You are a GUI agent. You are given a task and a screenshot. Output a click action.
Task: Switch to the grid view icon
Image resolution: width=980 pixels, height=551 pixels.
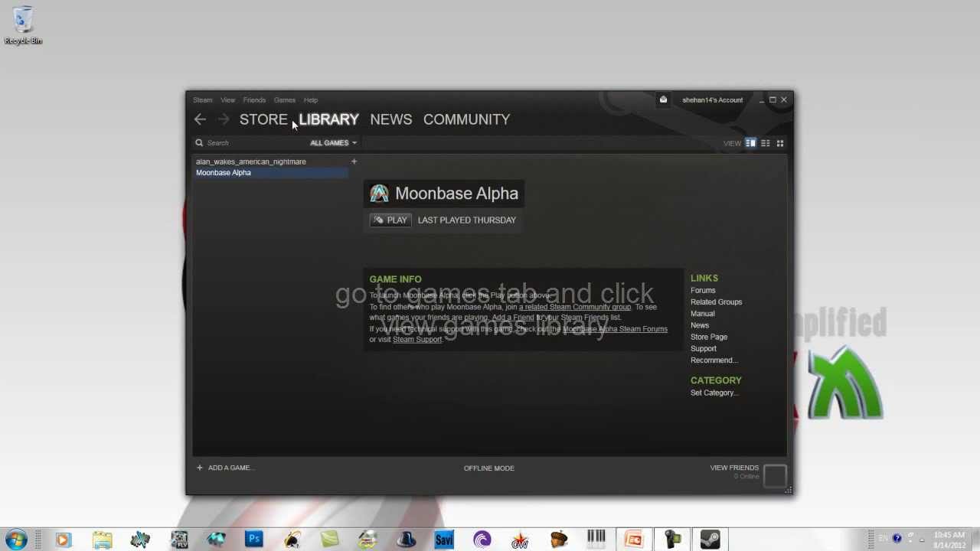coord(779,143)
